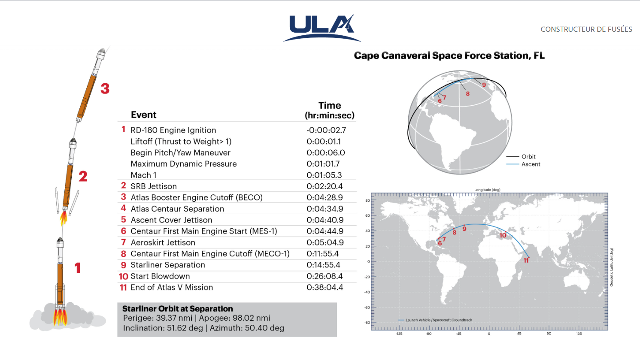Screen dimensions: 640x364
Task: Select the time value '0:04:34.9'
Action: click(325, 209)
